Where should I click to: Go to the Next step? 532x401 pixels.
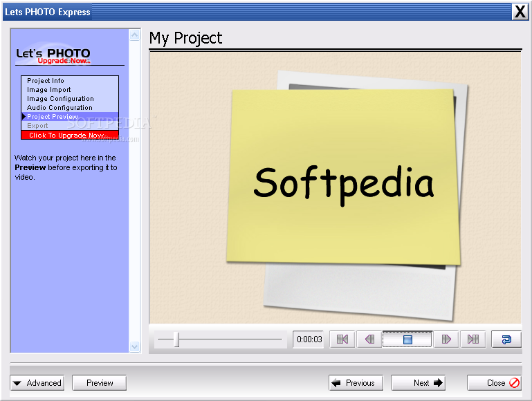coord(419,383)
